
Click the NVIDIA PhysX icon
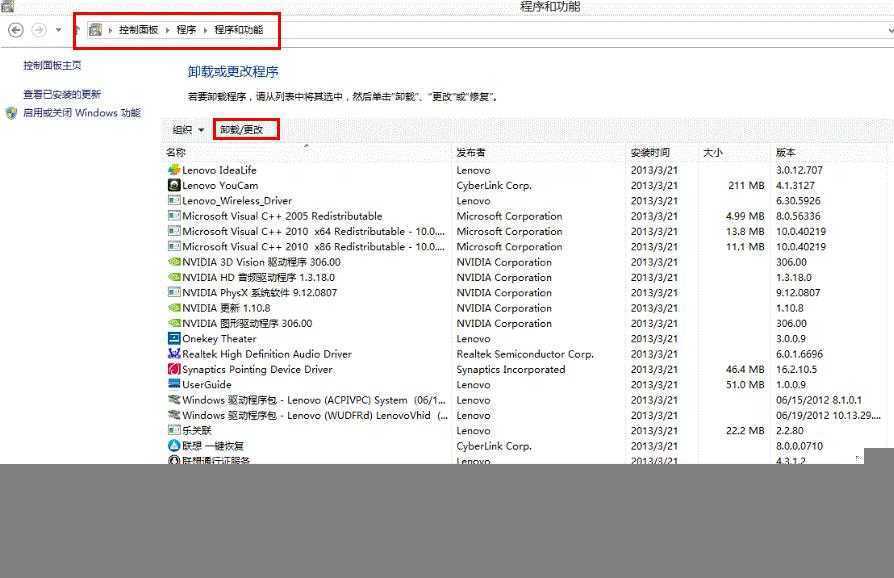click(x=174, y=292)
